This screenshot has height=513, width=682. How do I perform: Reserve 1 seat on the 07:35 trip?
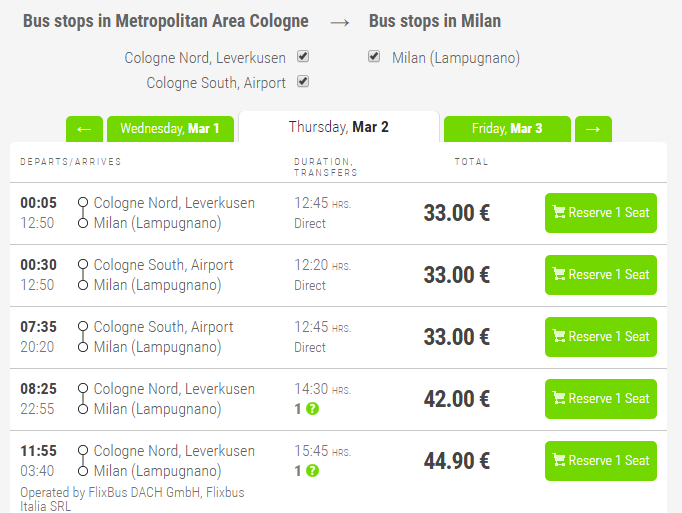click(601, 337)
